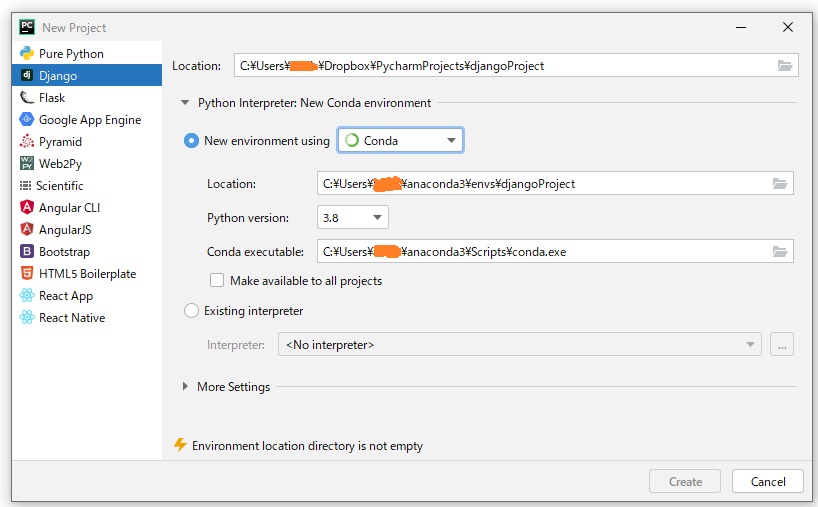Click the React Native icon

click(27, 317)
